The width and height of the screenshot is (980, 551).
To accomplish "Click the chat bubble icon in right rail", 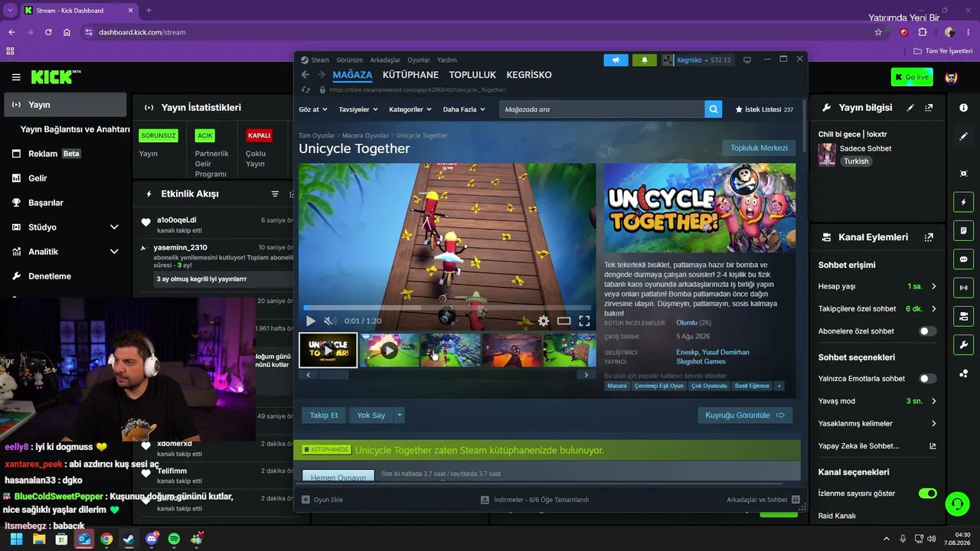I will pos(963,259).
